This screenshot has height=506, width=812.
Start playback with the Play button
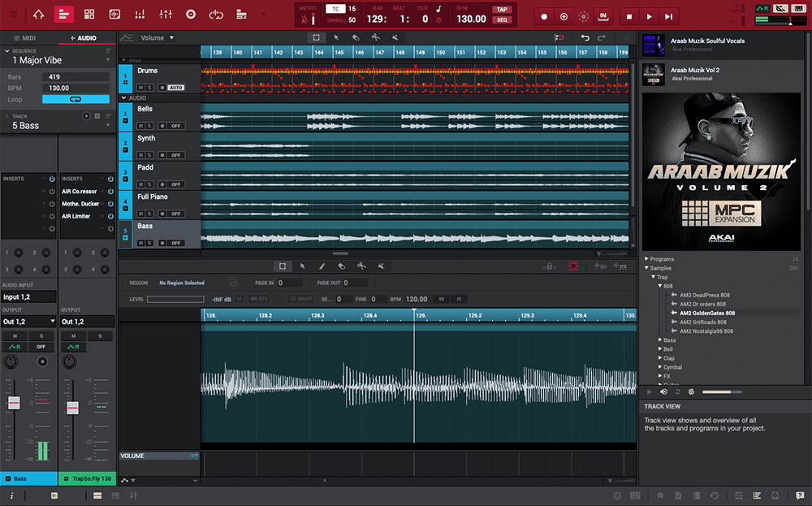(x=649, y=16)
